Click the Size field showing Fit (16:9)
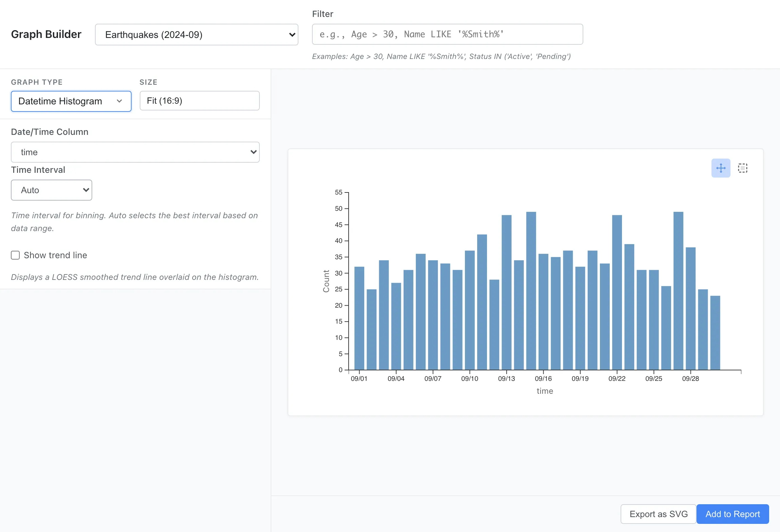The height and width of the screenshot is (532, 780). click(x=199, y=101)
